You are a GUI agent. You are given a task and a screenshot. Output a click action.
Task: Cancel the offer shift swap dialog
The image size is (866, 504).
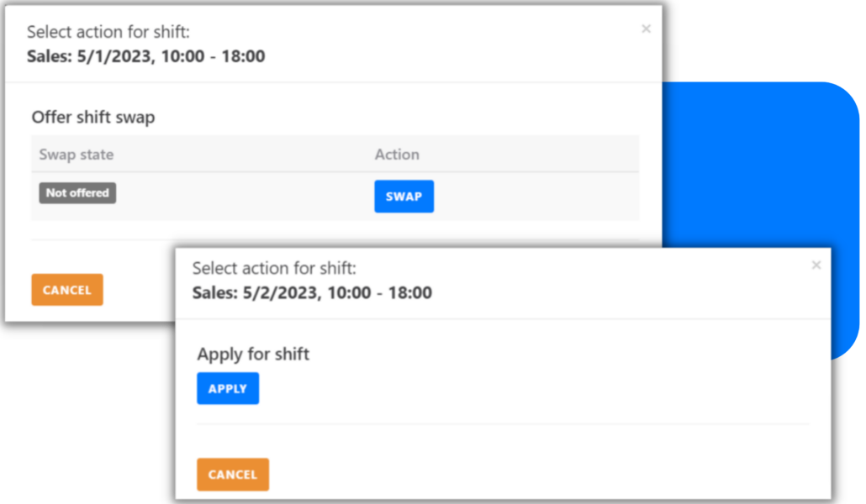(x=67, y=290)
